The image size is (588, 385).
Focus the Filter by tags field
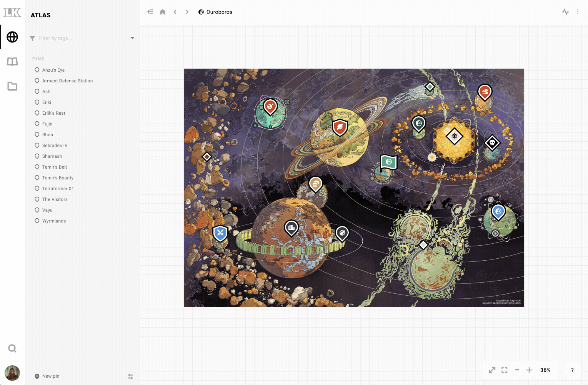pos(82,38)
